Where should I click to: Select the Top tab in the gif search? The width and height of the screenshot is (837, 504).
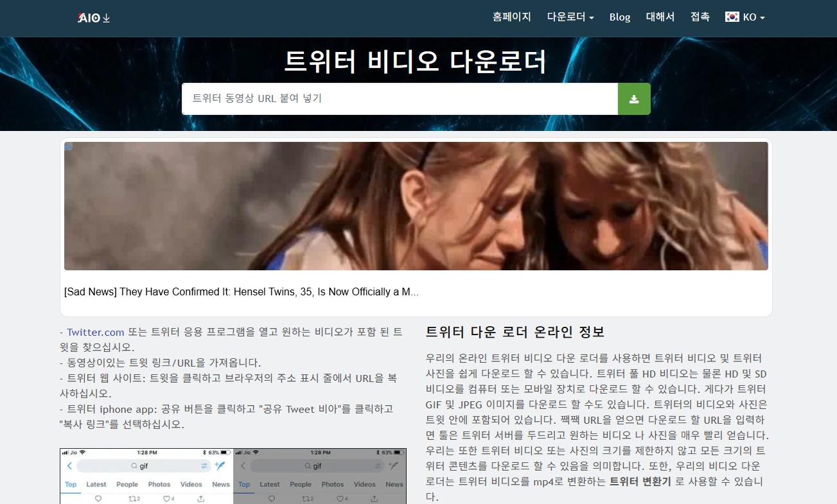click(69, 484)
